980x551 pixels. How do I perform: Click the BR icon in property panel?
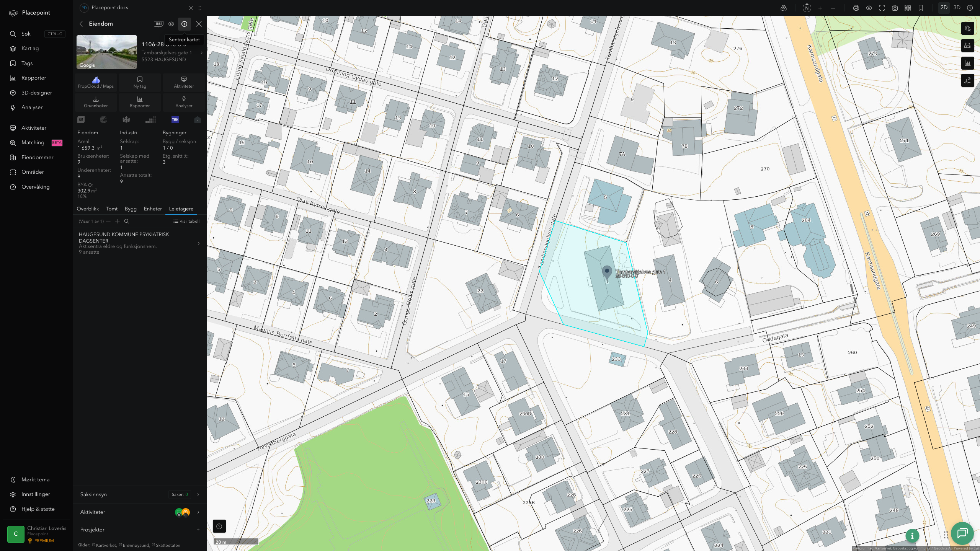(81, 120)
